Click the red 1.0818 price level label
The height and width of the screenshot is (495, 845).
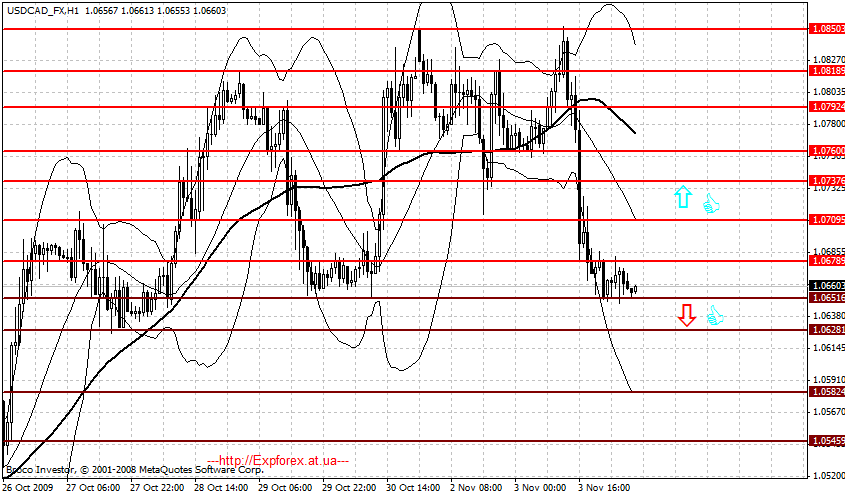coord(827,71)
